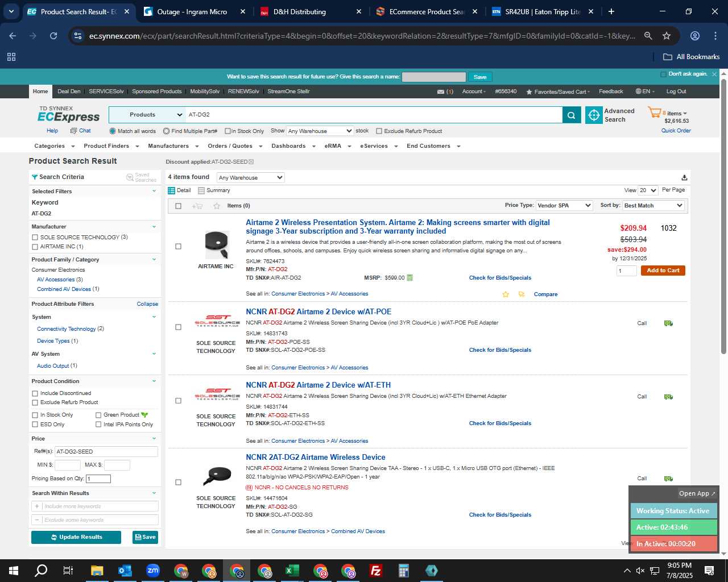Save the search with teal Save button
Viewport: 728px width, 582px height.
pos(480,77)
